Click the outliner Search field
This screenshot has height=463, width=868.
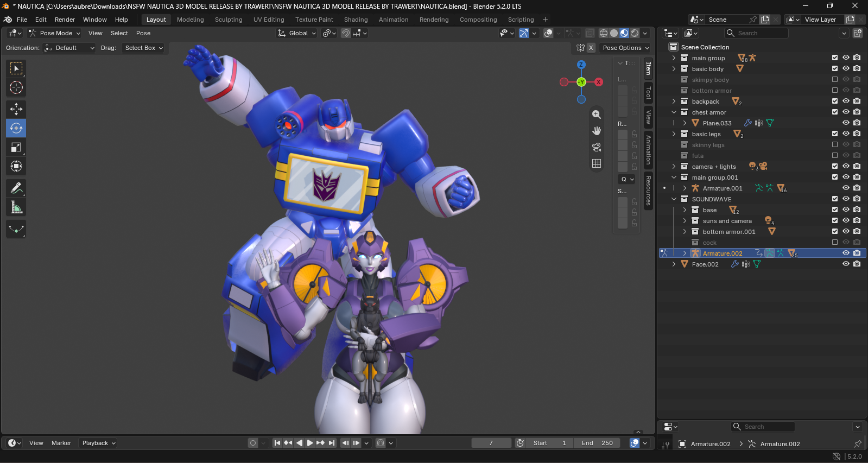coord(757,33)
